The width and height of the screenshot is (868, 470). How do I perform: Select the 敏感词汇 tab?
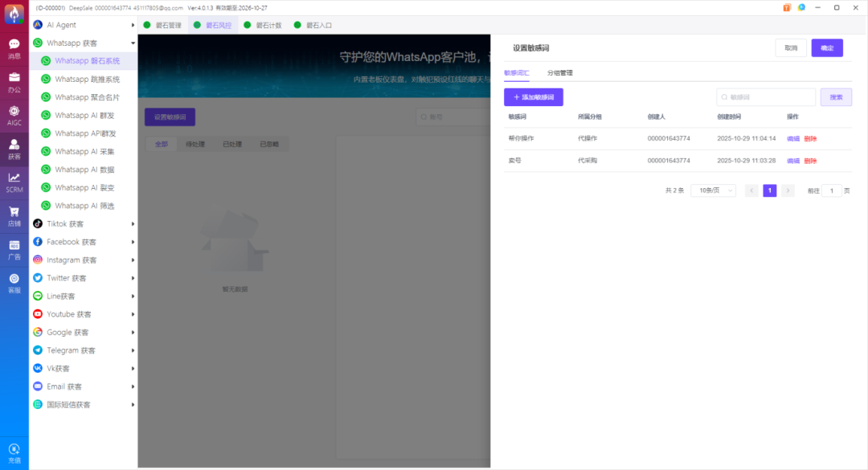coord(517,72)
